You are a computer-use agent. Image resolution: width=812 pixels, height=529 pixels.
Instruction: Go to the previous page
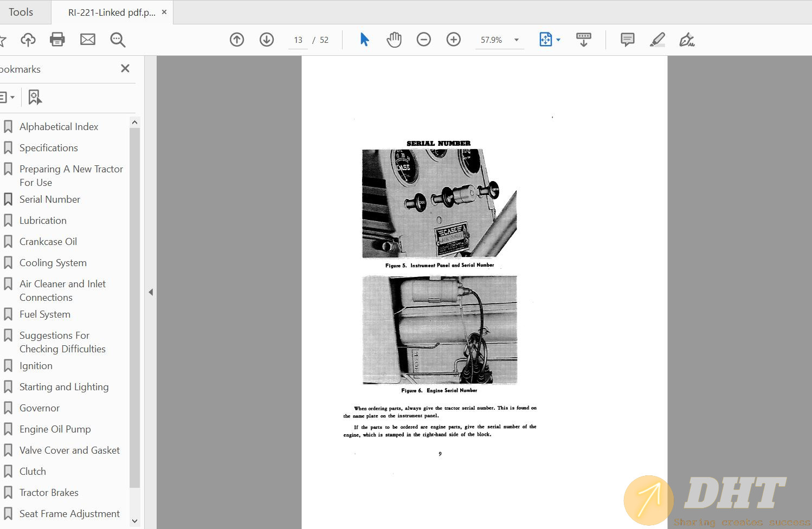(237, 40)
